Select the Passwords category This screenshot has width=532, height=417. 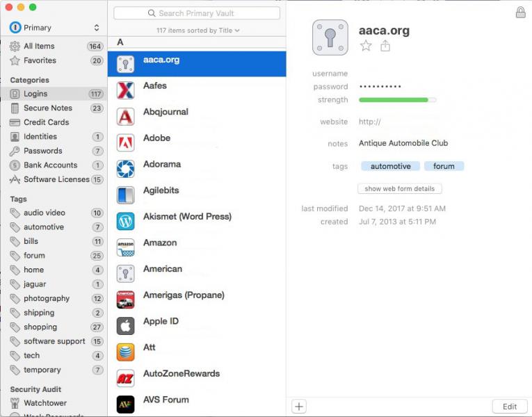click(54, 151)
